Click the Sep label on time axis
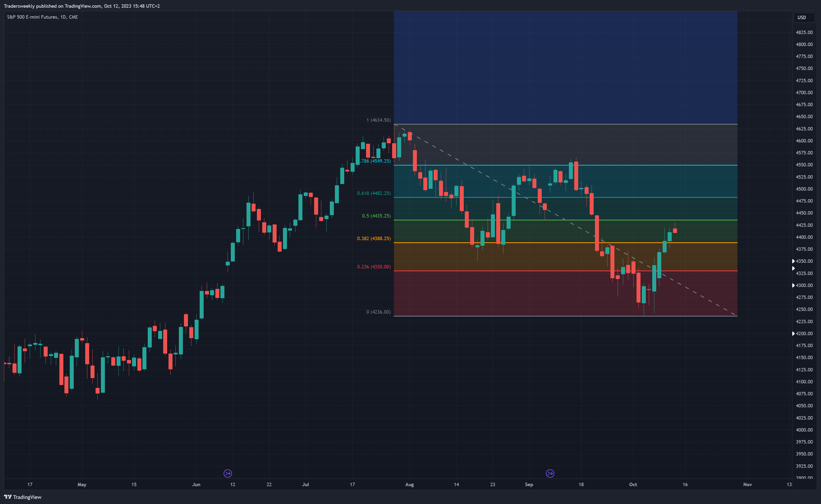Image resolution: width=821 pixels, height=504 pixels. 529,485
